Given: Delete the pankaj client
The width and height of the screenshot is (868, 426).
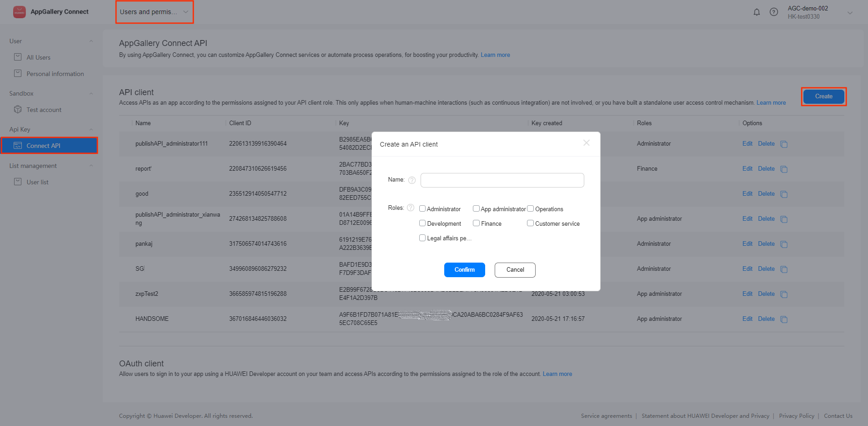Looking at the screenshot, I should (766, 243).
